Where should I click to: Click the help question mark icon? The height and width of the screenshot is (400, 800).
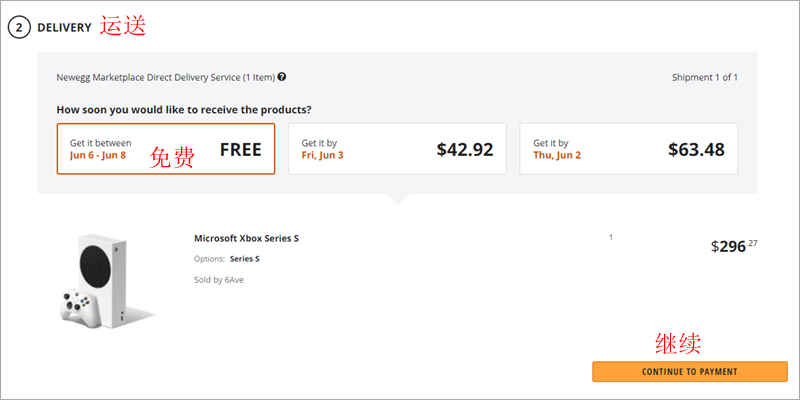282,76
